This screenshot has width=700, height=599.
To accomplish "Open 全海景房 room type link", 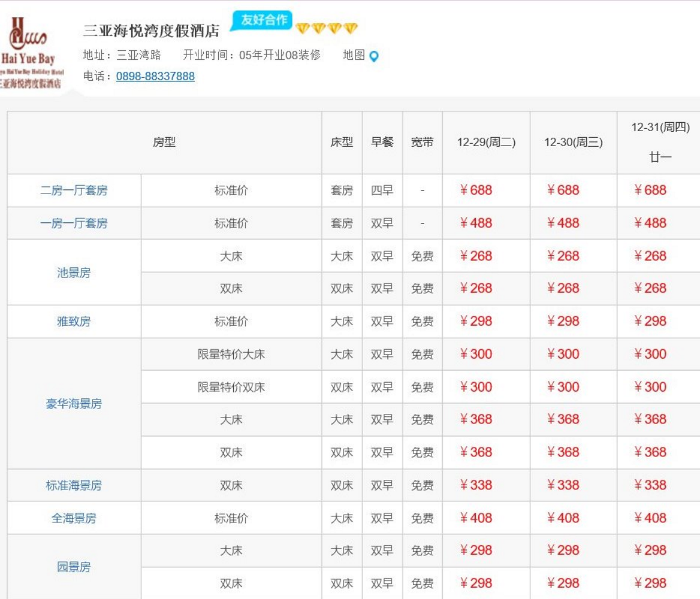I will point(74,518).
